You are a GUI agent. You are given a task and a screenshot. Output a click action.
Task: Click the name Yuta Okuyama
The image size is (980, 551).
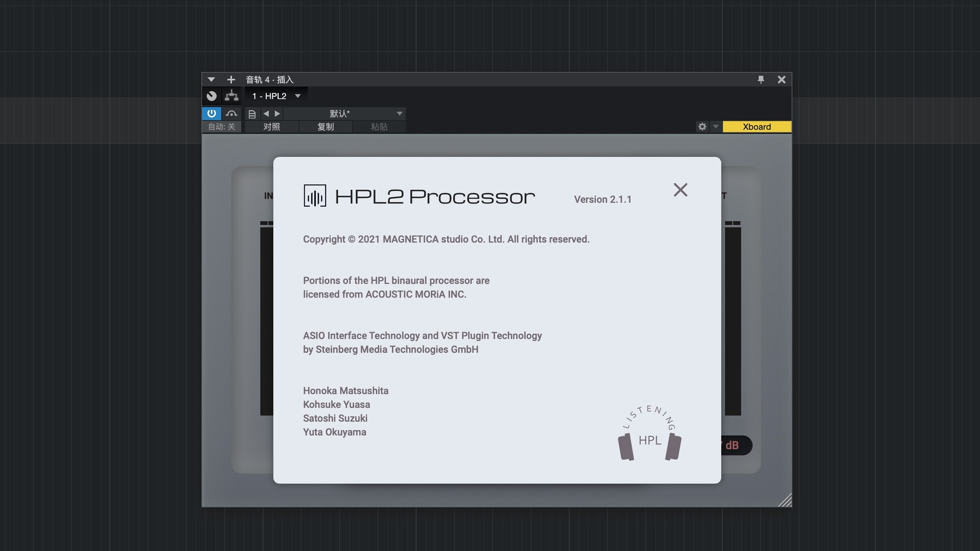pos(335,432)
